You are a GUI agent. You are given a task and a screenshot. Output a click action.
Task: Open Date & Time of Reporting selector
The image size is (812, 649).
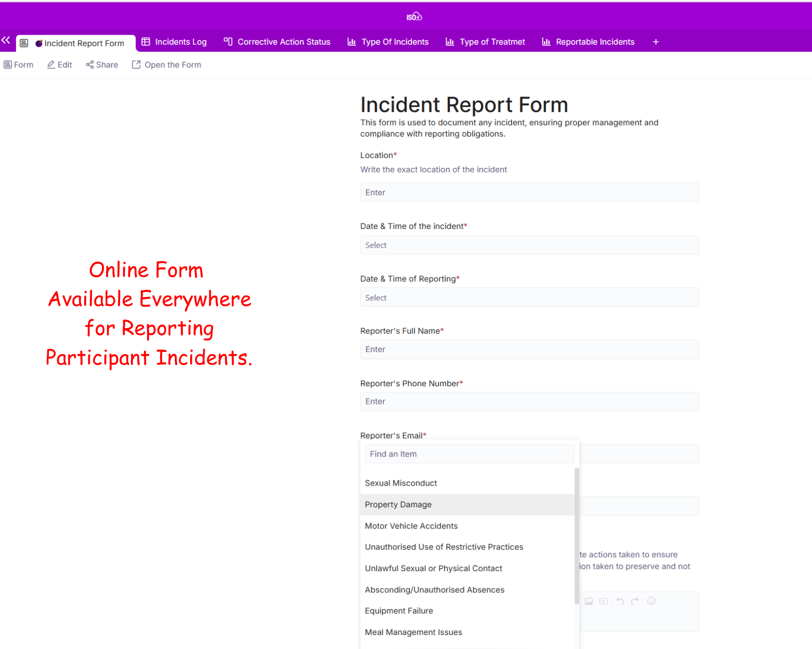click(x=529, y=298)
